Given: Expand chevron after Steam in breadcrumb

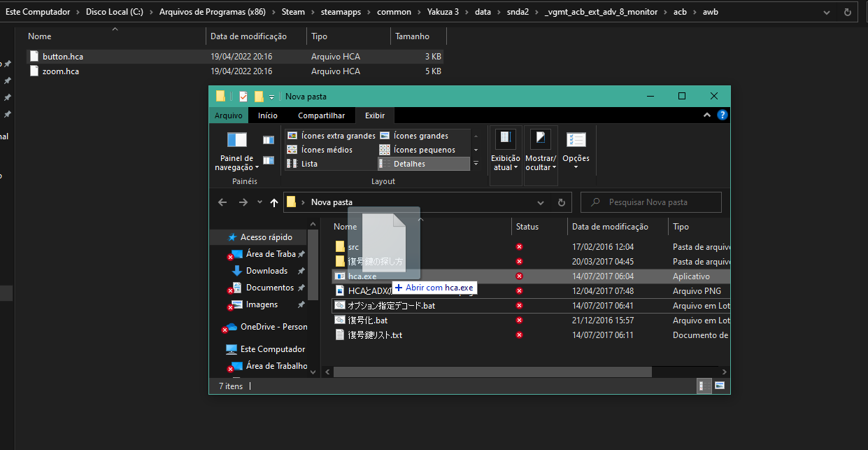Looking at the screenshot, I should pos(312,12).
